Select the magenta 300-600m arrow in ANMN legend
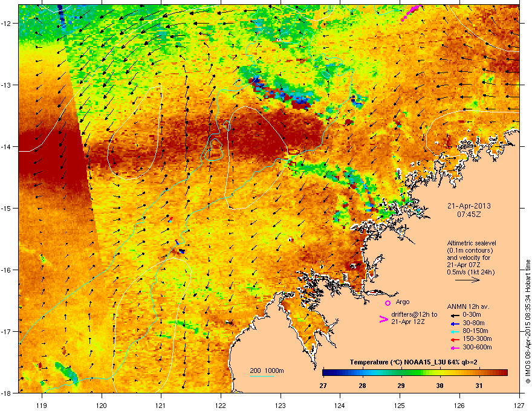Image resolution: width=532 pixels, height=411 pixels. (x=455, y=348)
